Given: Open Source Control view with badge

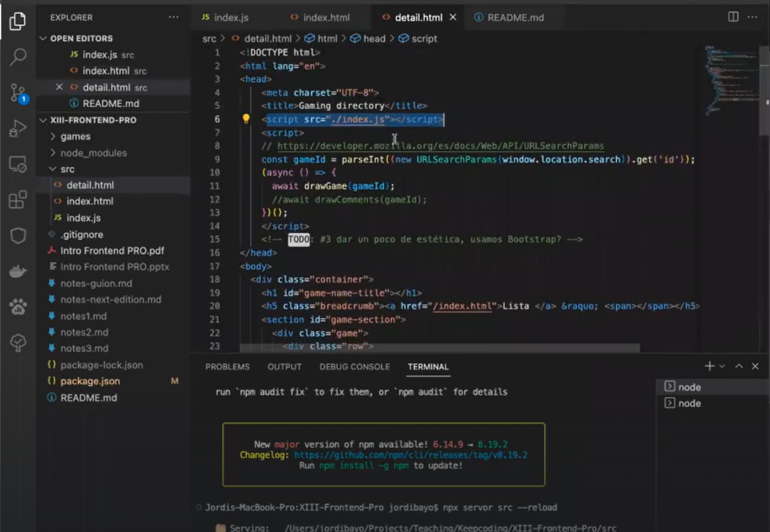Looking at the screenshot, I should coord(18,93).
